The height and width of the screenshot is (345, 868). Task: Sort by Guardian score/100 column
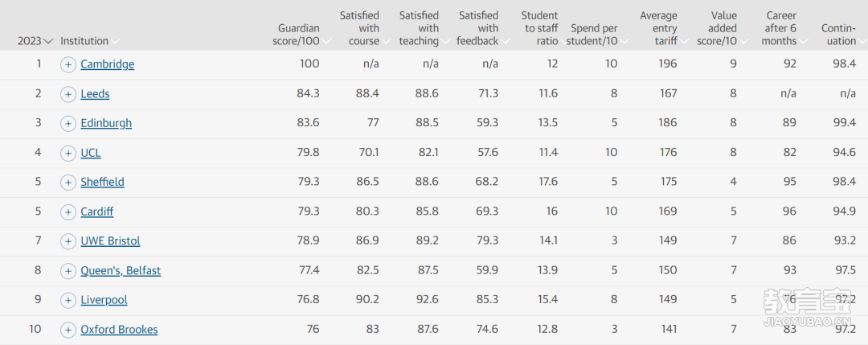point(301,35)
